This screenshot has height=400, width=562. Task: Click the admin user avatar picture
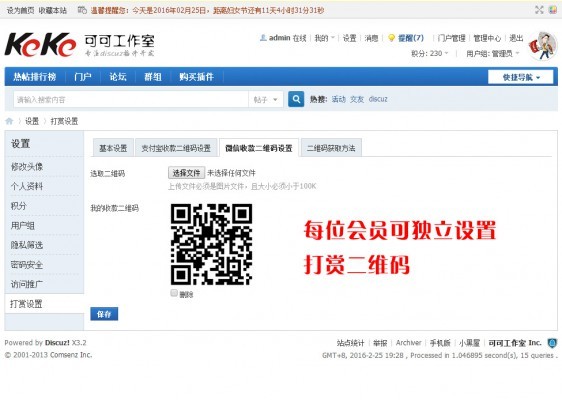[542, 46]
